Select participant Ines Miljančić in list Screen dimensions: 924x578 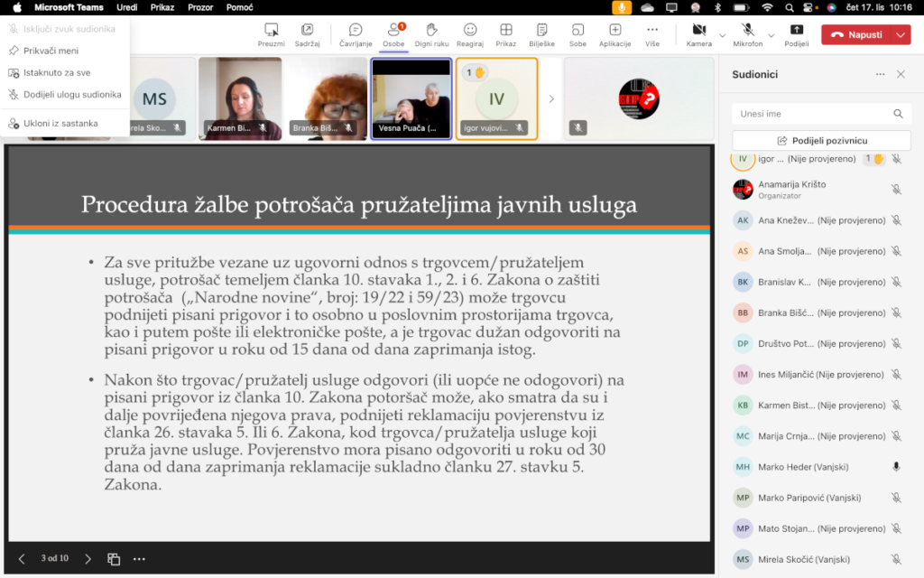pyautogui.click(x=819, y=375)
